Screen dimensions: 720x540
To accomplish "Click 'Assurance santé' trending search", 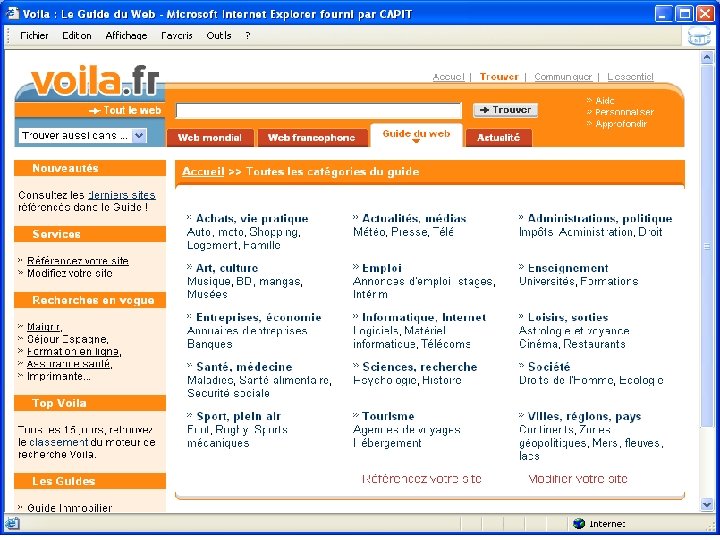I will click(69, 364).
